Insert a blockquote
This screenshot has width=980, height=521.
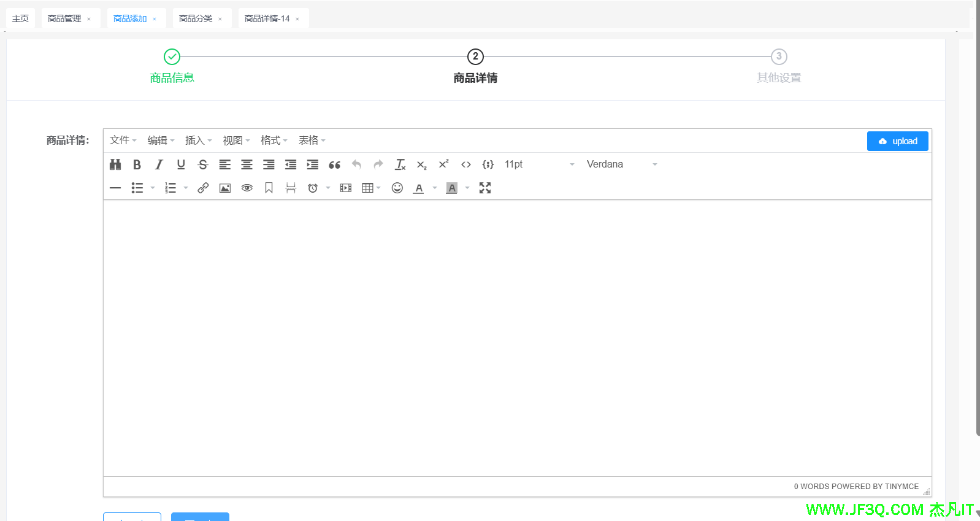coord(334,164)
